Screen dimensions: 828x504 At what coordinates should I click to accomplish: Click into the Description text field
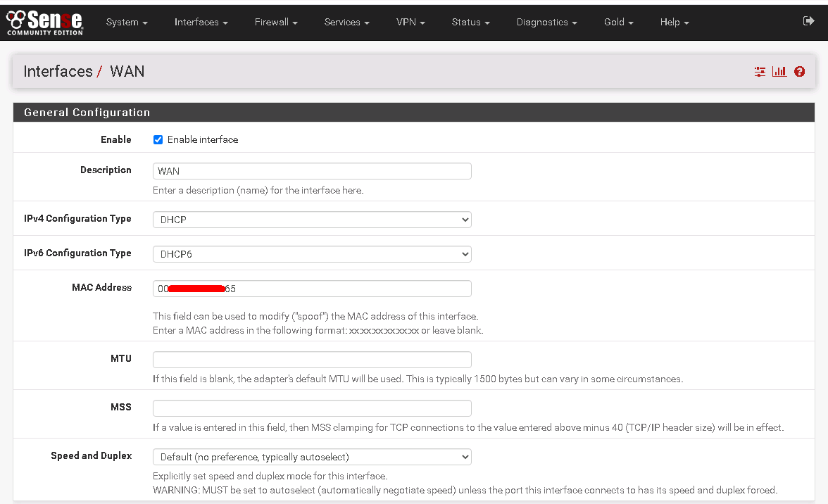click(312, 171)
